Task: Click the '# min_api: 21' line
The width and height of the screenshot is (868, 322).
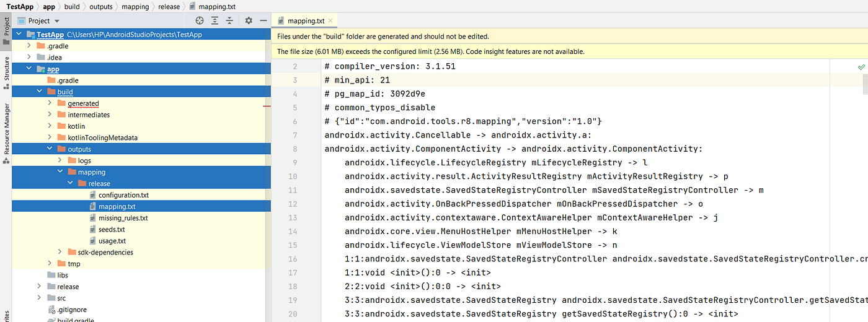Action: [357, 80]
